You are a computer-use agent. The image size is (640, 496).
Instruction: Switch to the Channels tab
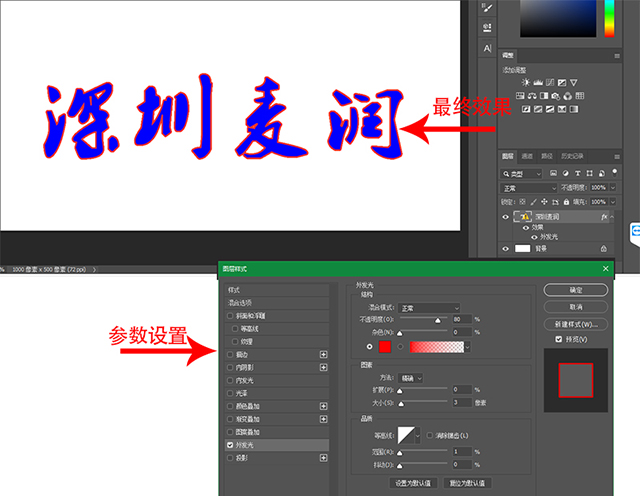coord(527,156)
